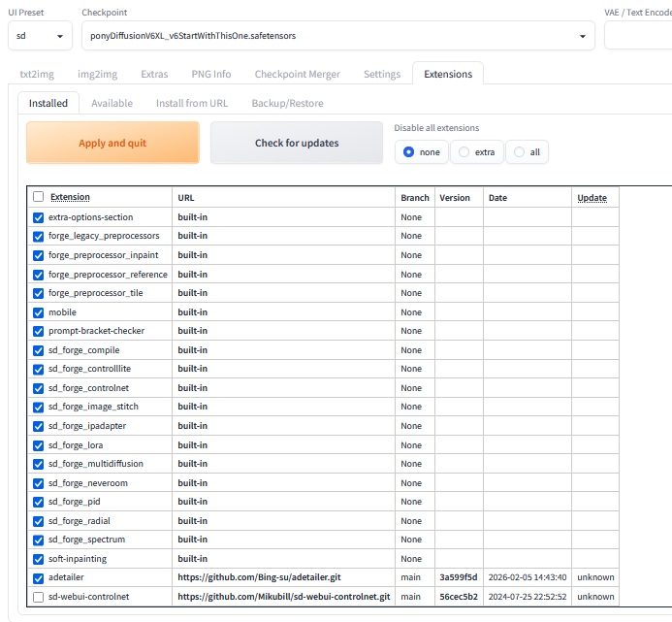Open the Extras tab
Screen dimensions: 672x622
coord(154,74)
